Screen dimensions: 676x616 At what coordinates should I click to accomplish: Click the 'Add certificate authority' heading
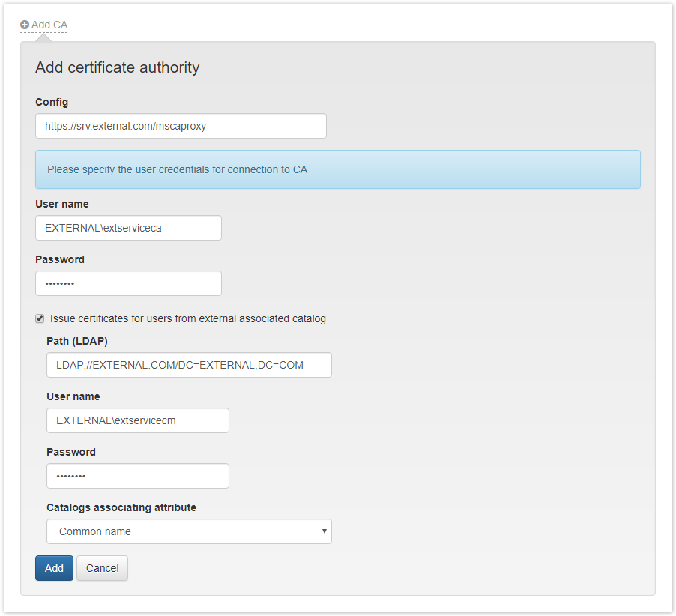click(117, 67)
